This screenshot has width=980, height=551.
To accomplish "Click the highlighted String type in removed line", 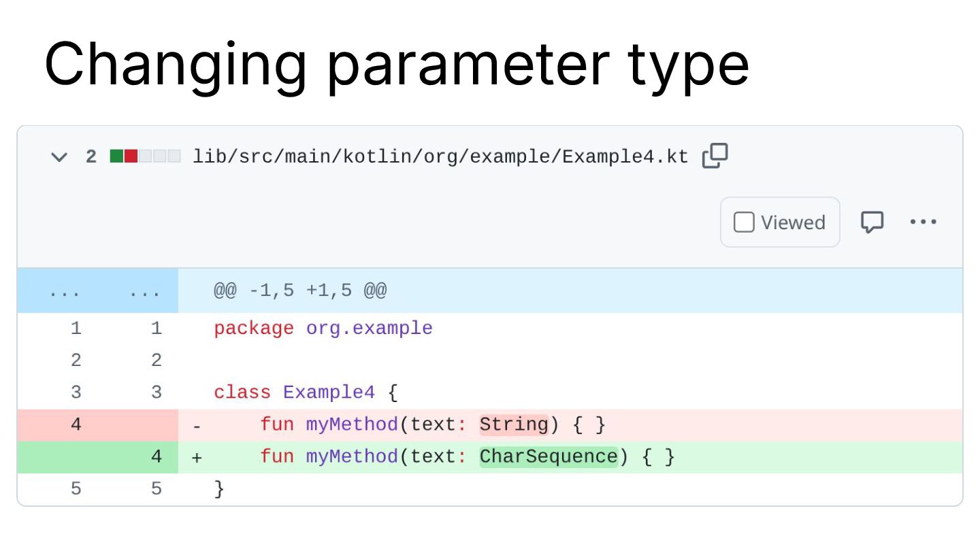I will 514,424.
